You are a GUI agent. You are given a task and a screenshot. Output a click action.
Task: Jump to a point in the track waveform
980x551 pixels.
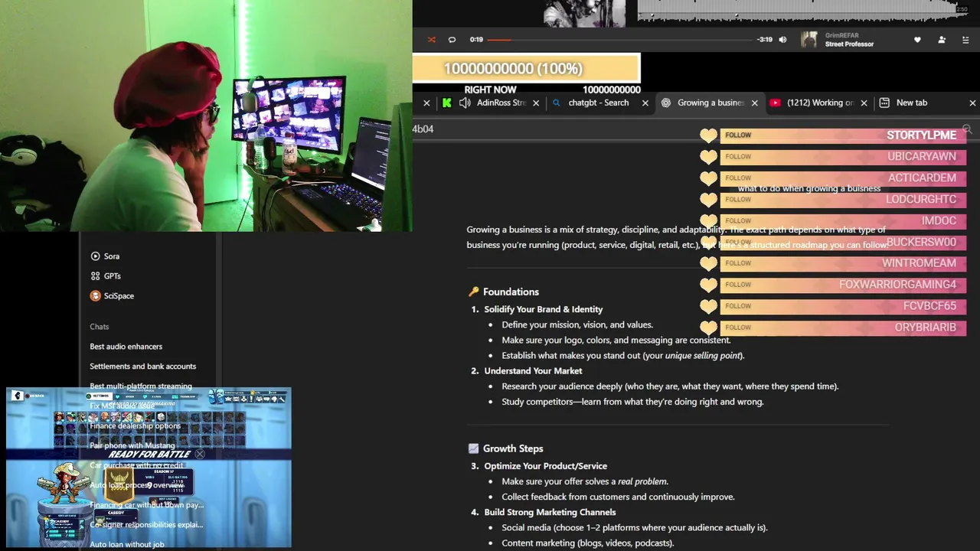(x=802, y=11)
